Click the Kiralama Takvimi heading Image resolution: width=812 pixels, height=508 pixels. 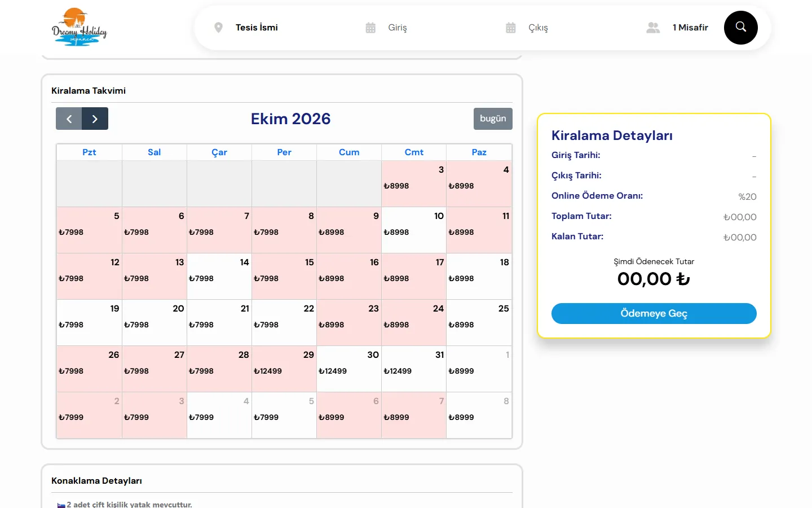(x=89, y=91)
